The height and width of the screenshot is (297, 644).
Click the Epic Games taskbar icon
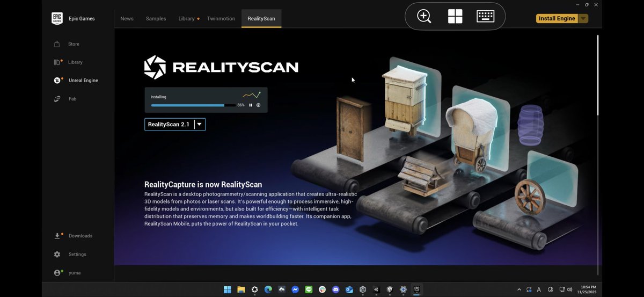(417, 289)
